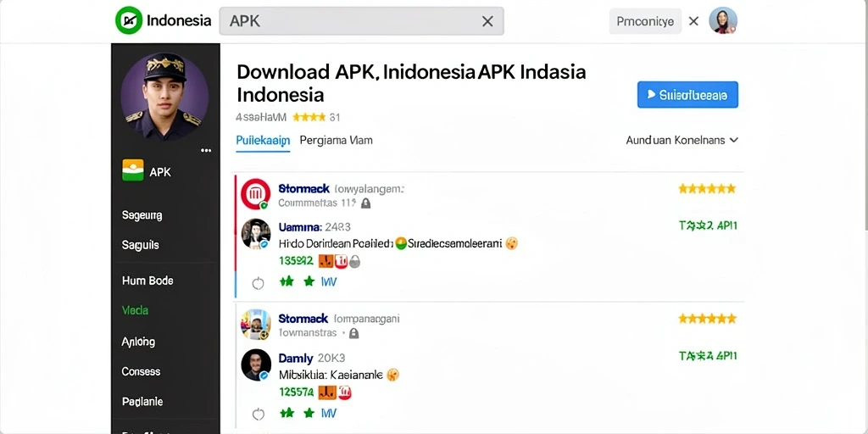Click the blue Suiieotlueaaie button
The image size is (868, 434).
click(x=687, y=95)
